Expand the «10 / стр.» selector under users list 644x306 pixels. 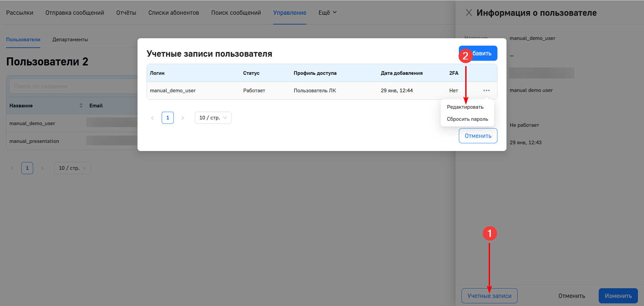[72, 168]
